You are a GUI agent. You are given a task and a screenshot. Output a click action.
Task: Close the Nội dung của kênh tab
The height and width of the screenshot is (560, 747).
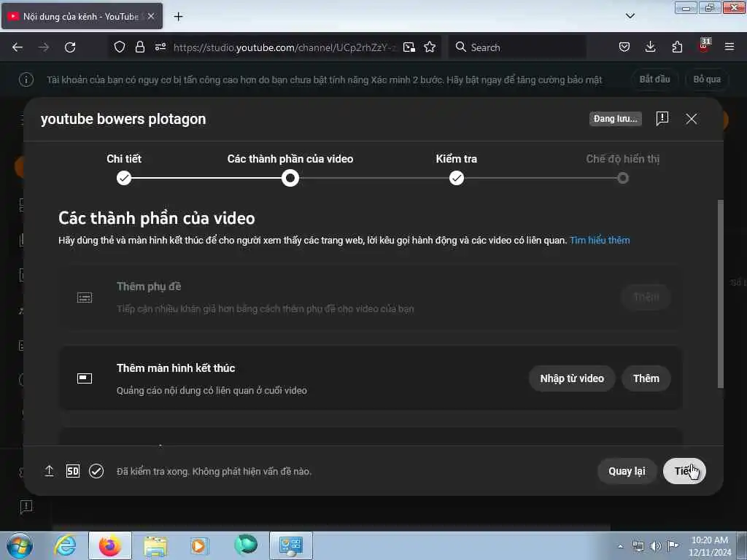(150, 16)
